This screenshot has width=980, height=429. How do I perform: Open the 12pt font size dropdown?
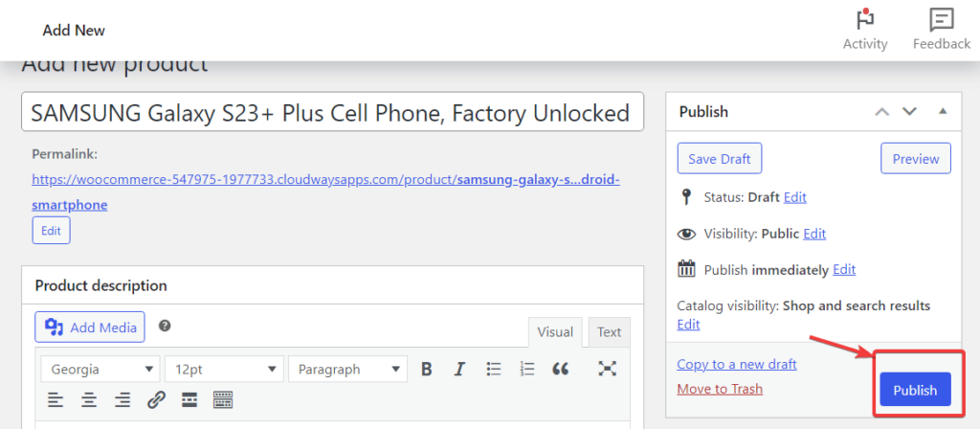click(x=224, y=369)
